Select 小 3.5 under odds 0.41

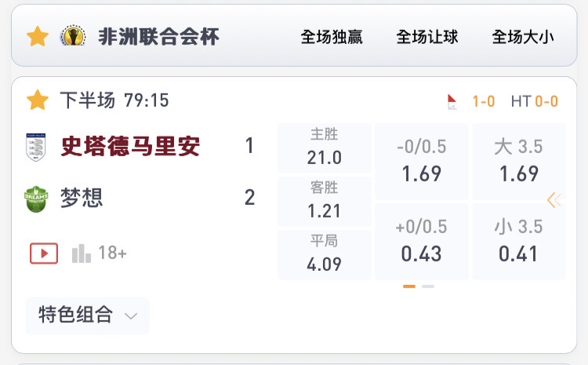(519, 242)
